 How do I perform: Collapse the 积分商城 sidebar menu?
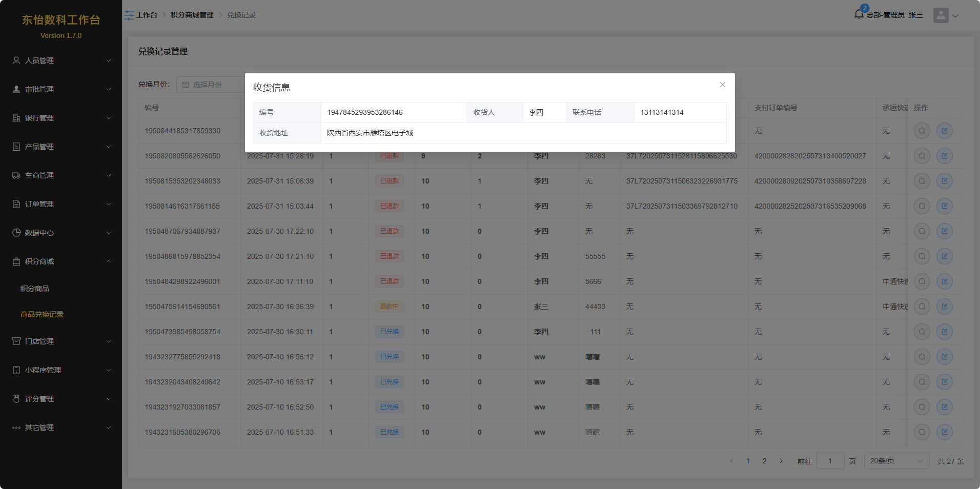61,261
